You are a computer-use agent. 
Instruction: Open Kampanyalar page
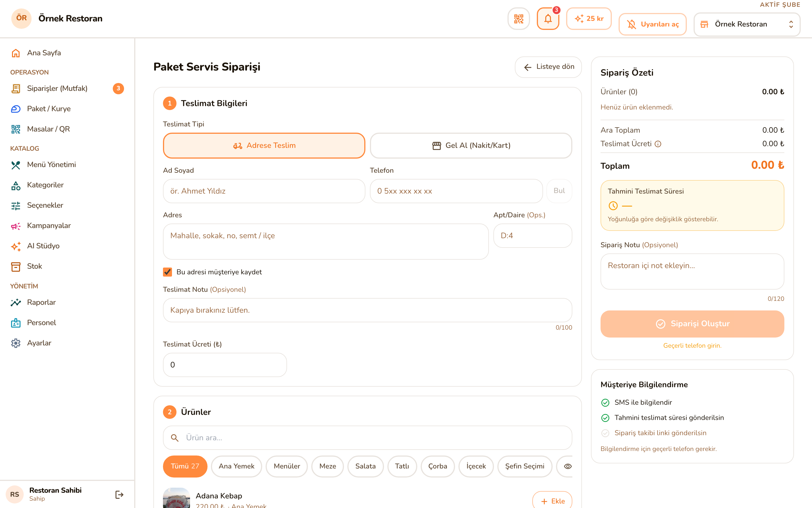coord(67,226)
